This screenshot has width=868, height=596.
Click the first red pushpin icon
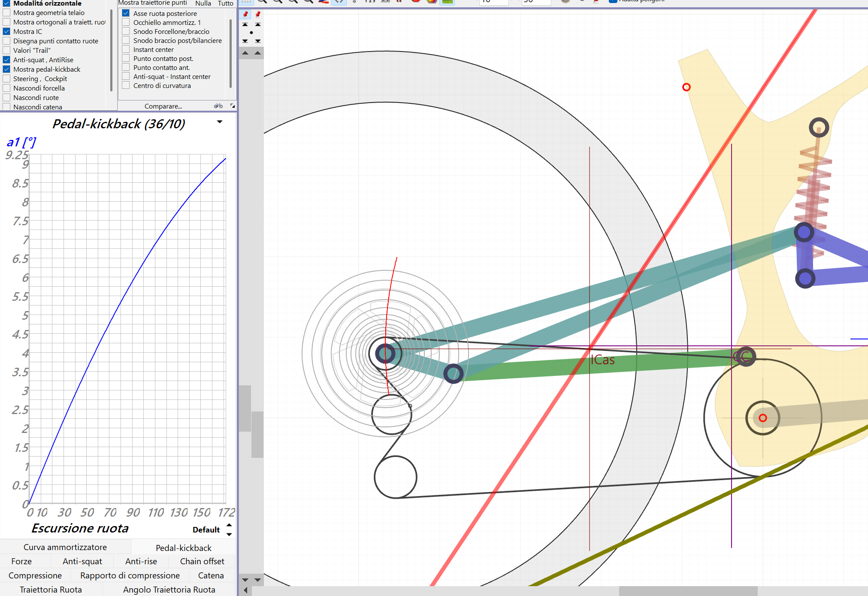[x=245, y=14]
